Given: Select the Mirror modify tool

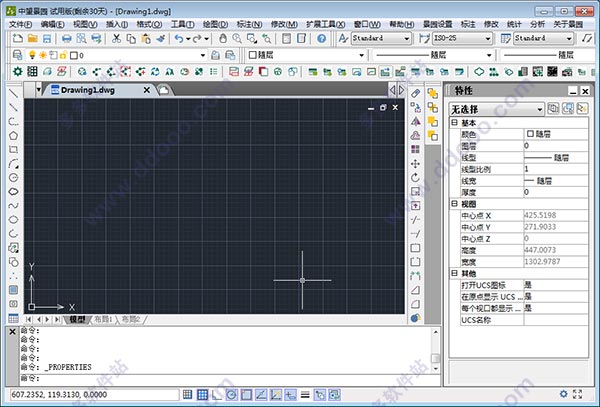Looking at the screenshot, I should click(x=416, y=121).
